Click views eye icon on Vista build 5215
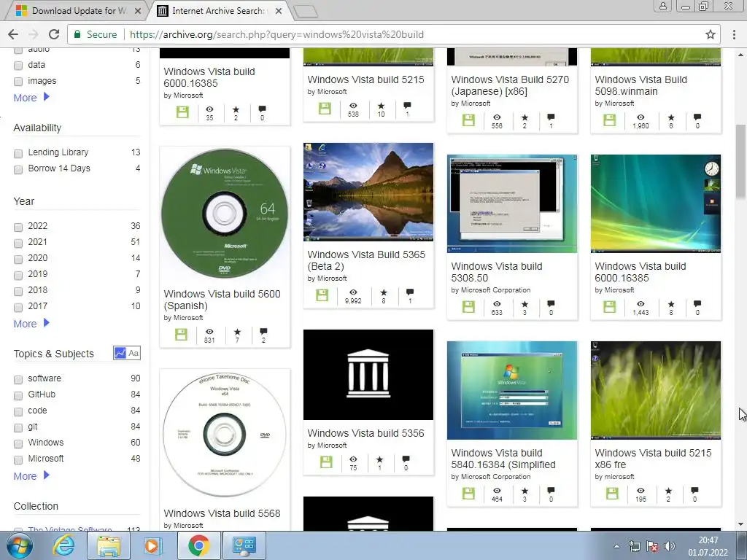This screenshot has height=560, width=747. tap(353, 106)
